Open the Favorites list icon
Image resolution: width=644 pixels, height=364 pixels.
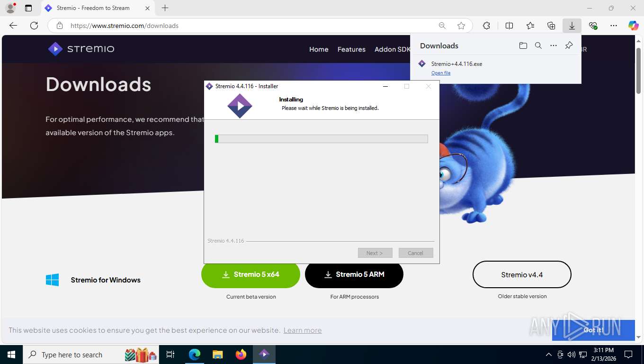530,26
